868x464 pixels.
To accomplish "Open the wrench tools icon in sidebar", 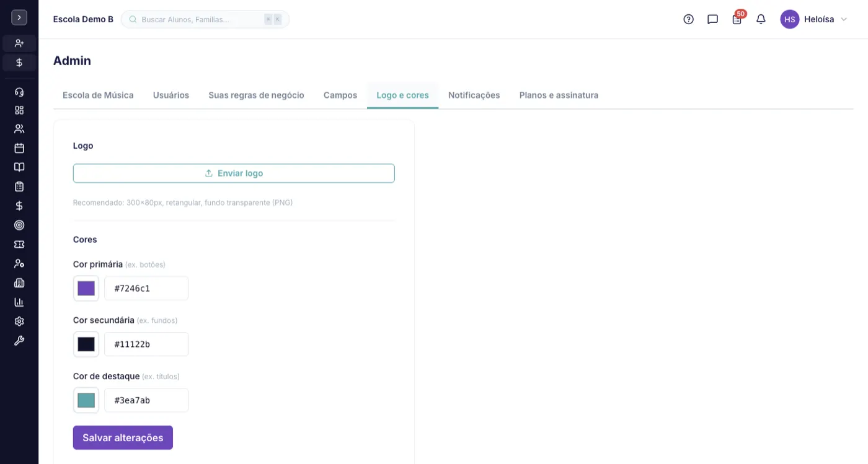I will [x=19, y=341].
